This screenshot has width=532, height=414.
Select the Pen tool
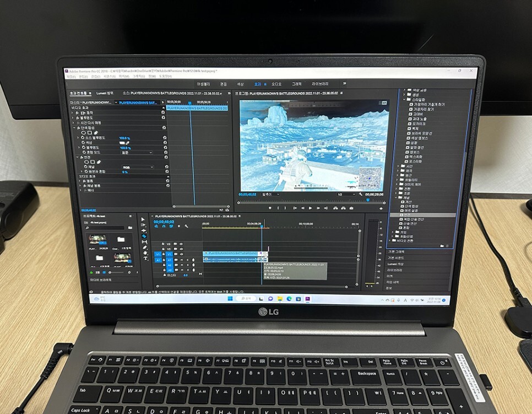[x=144, y=248]
